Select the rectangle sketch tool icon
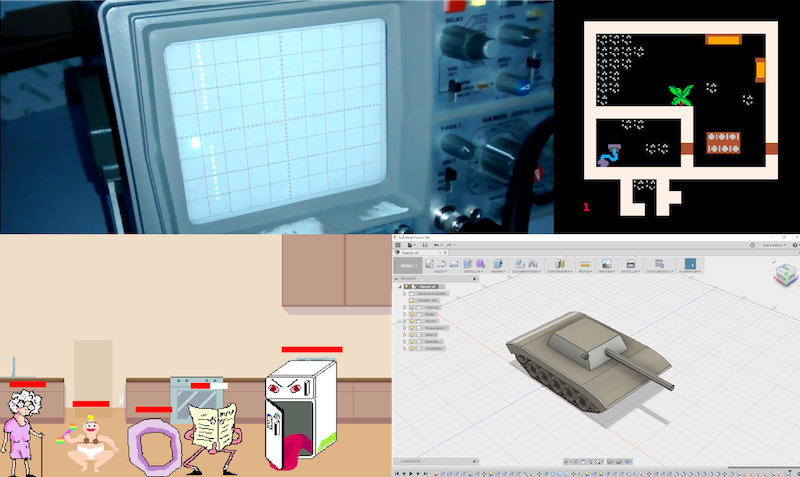 pyautogui.click(x=454, y=264)
